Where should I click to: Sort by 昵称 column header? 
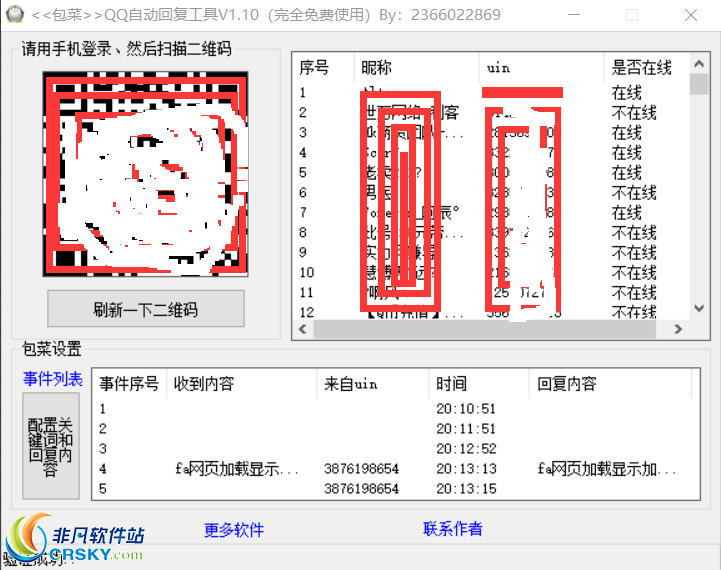click(417, 68)
